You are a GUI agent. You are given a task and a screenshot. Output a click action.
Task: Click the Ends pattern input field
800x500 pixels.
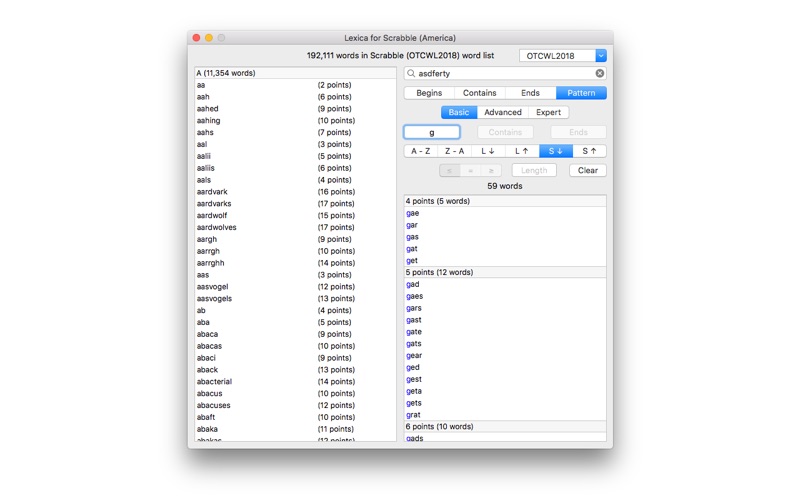(x=578, y=132)
